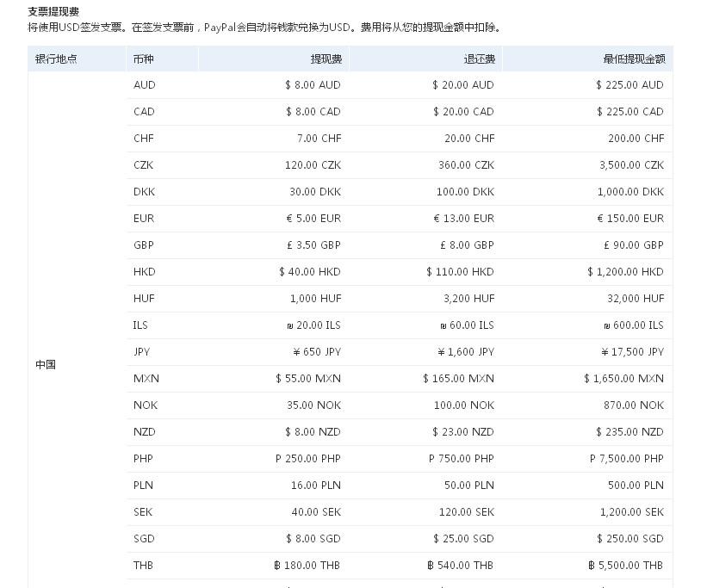Select ₪ 60.00 ILS return fee
Viewport: 707px width, 588px height.
[467, 325]
